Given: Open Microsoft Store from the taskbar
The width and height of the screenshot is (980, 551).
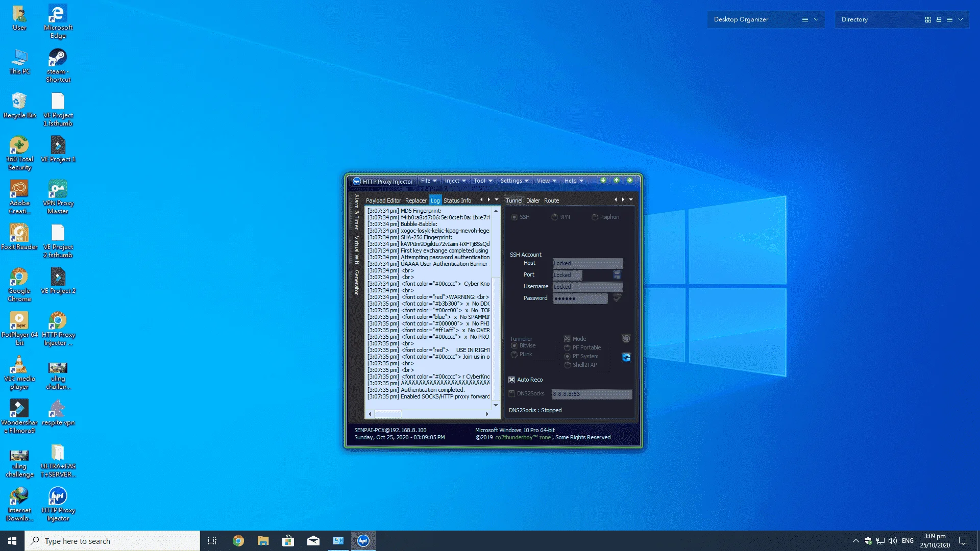Looking at the screenshot, I should click(288, 541).
